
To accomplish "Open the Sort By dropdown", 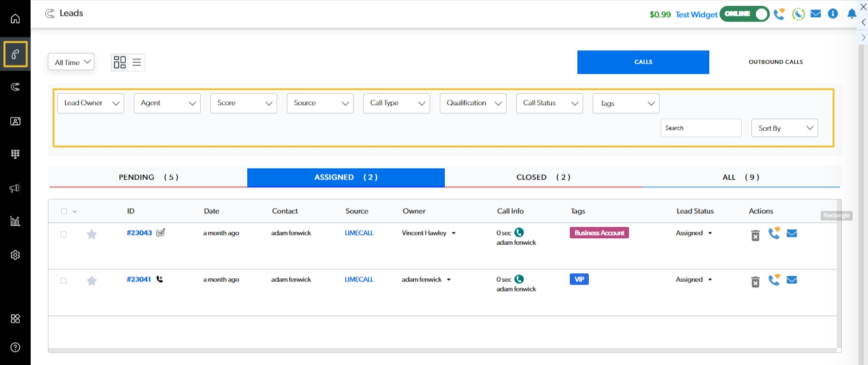I will coord(785,128).
